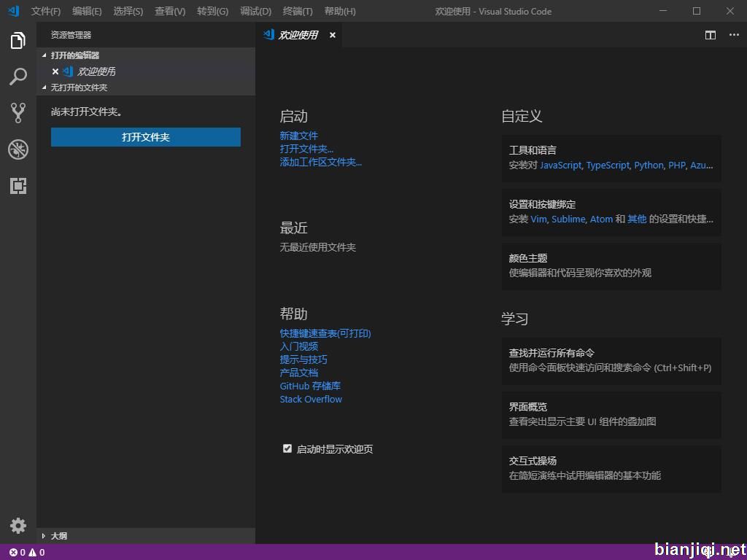Click the blue 打开文件夹 button
This screenshot has width=747, height=560.
[146, 137]
